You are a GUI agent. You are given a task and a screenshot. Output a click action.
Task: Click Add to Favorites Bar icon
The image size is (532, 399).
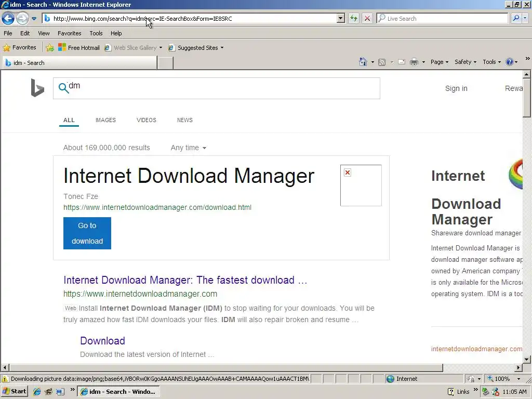(x=50, y=48)
